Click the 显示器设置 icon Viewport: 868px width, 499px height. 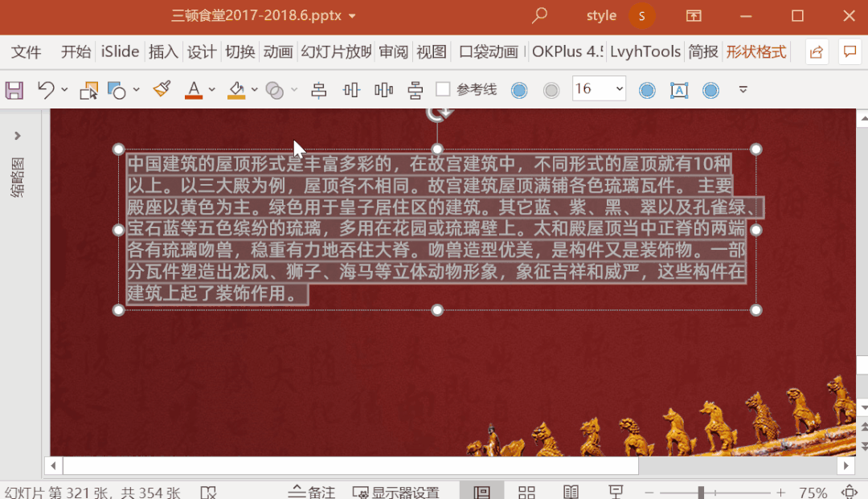pos(399,491)
